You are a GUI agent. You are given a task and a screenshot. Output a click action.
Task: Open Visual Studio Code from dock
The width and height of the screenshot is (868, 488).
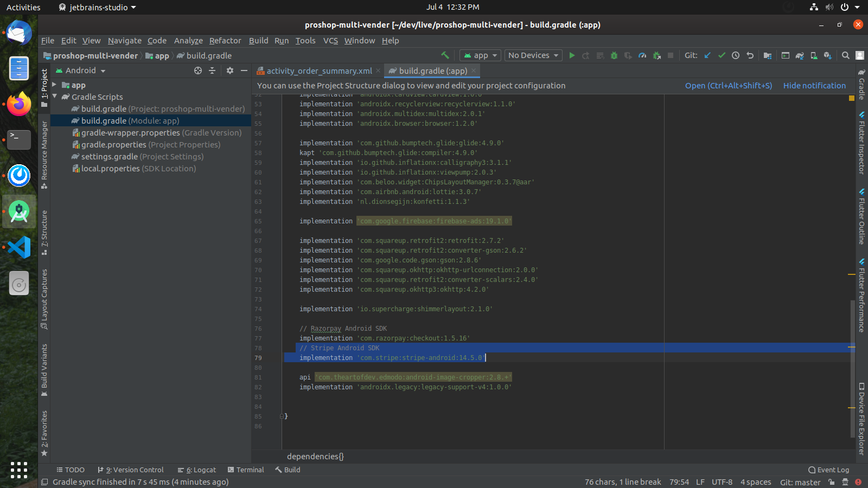[x=19, y=247]
